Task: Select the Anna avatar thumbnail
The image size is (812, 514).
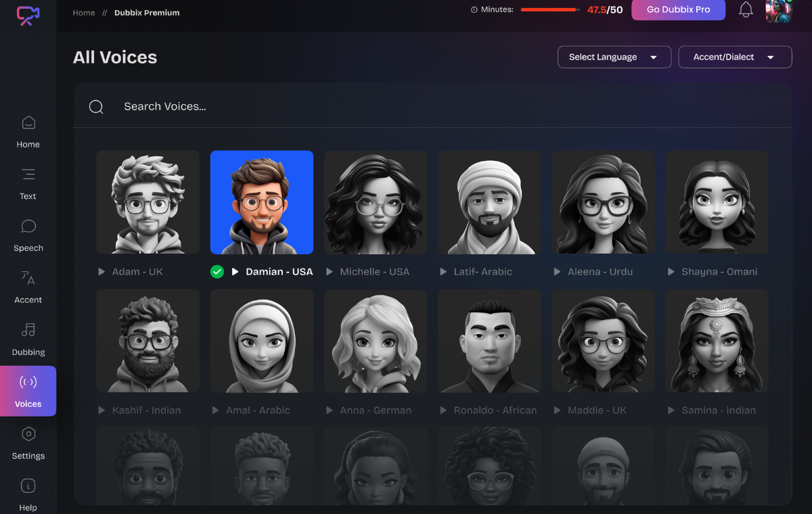Action: pos(376,341)
